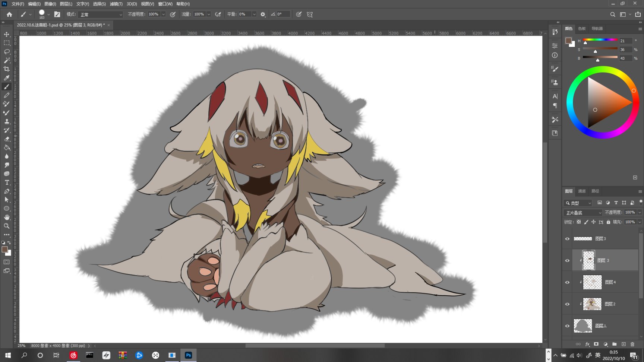Viewport: 644px width, 362px height.
Task: Select the Eyedropper tool
Action: coord(7,78)
